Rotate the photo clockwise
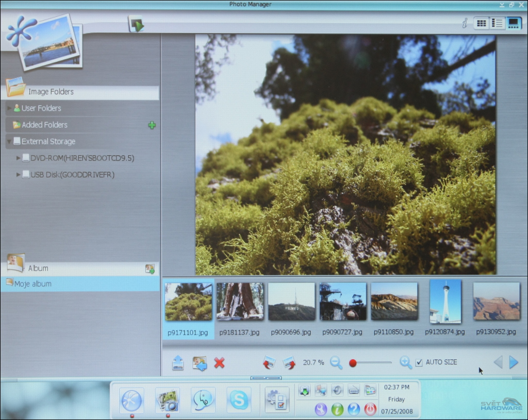The height and width of the screenshot is (420, 528). tap(289, 363)
